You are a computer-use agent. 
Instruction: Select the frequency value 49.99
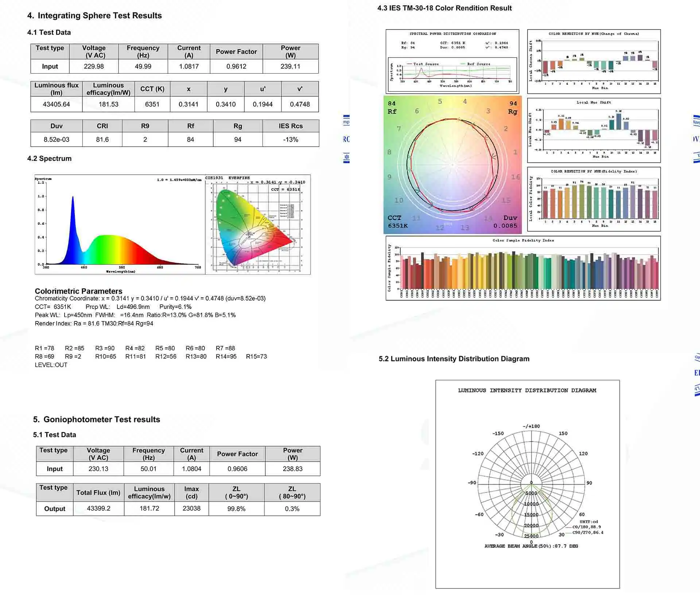click(x=143, y=66)
